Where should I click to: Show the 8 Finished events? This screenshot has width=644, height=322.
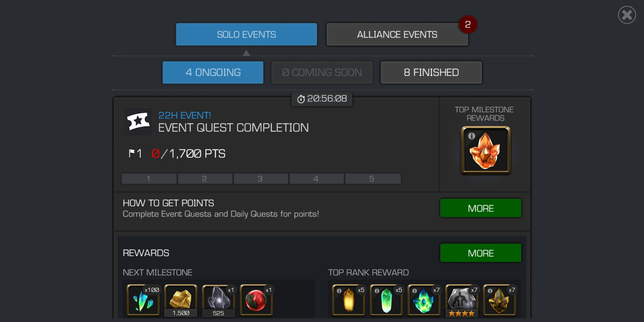click(x=431, y=72)
